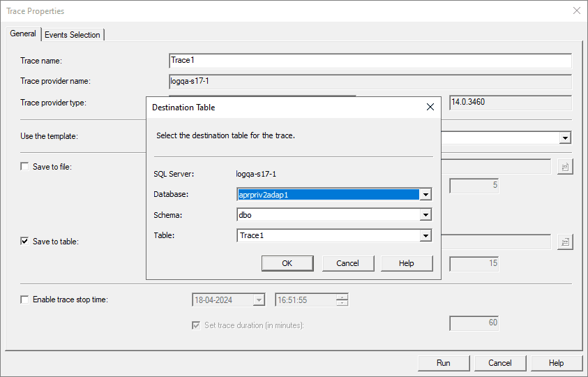The width and height of the screenshot is (588, 377).
Task: Open the Schema dropdown arrow
Action: [x=425, y=215]
